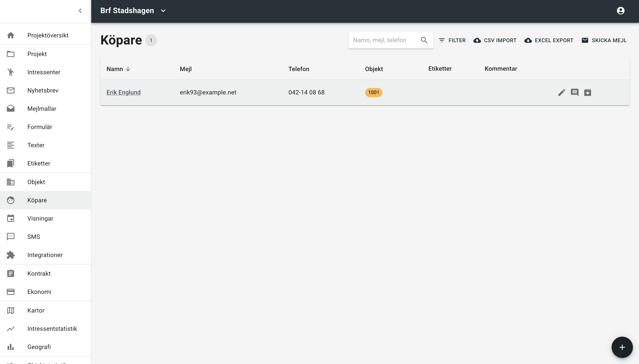Click the Intressenter person icon
Viewport: 639px width, 364px height.
click(x=10, y=72)
